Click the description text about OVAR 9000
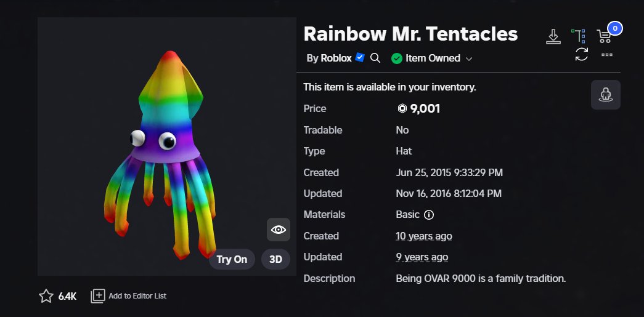 [x=481, y=278]
